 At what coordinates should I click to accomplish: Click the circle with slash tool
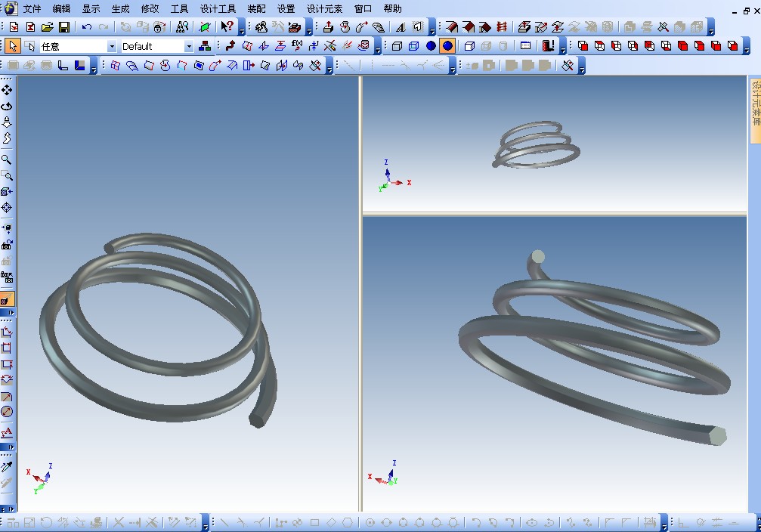coord(7,412)
